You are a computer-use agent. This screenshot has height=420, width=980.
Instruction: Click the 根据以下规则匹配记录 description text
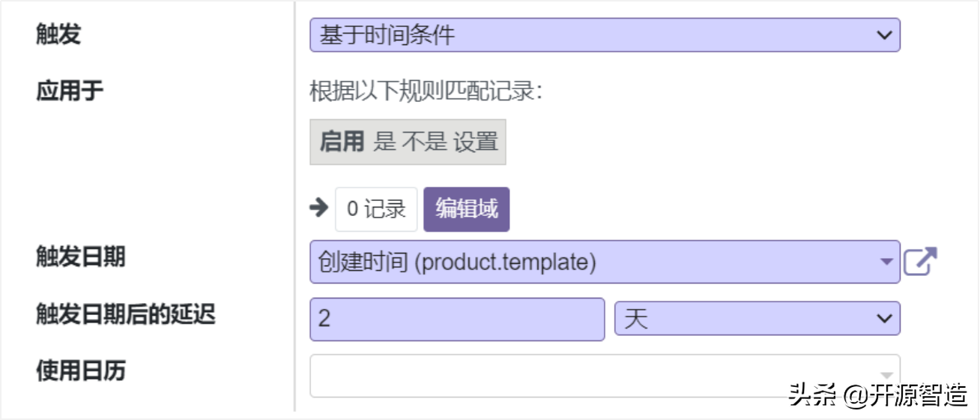point(426,92)
